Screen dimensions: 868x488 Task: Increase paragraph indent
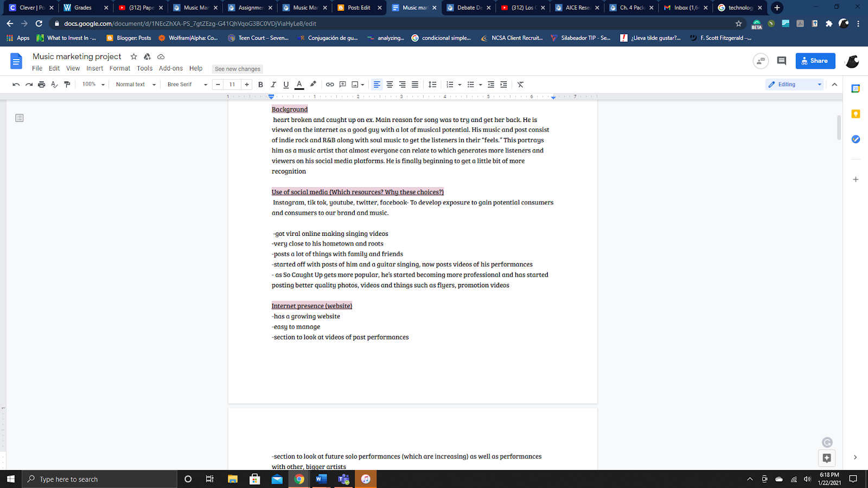pyautogui.click(x=503, y=85)
